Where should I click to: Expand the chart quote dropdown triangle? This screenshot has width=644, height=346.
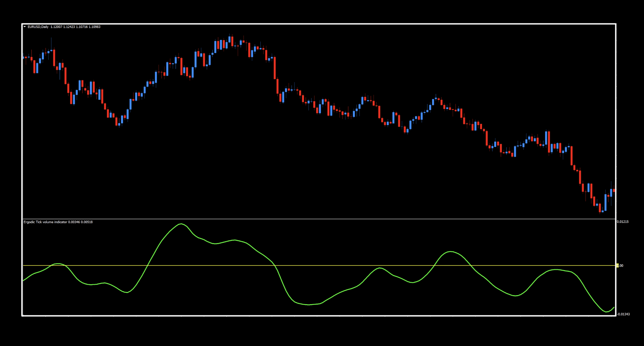pos(25,27)
